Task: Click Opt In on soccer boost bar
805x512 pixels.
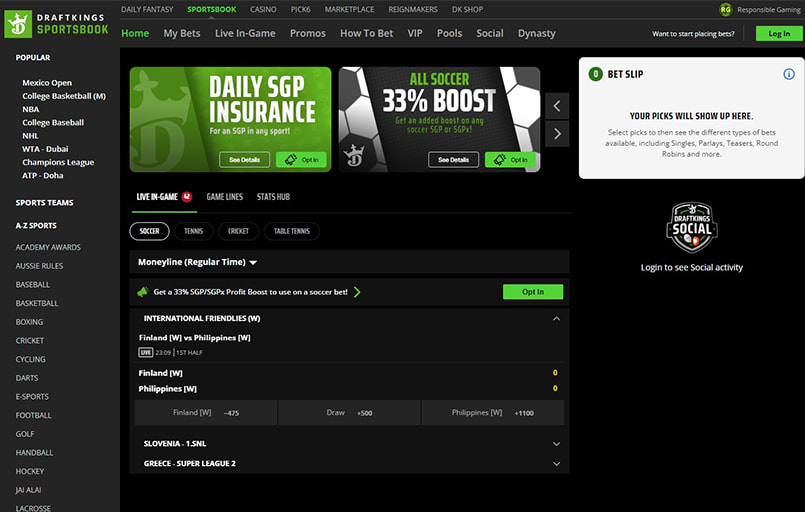Action: pos(533,292)
